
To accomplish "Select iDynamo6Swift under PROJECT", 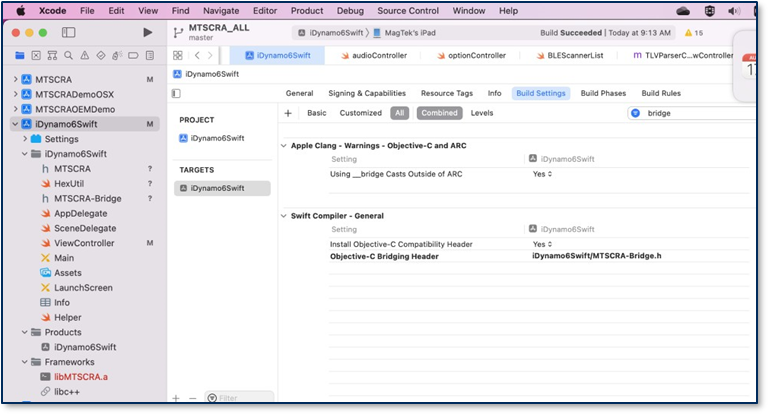I will pyautogui.click(x=212, y=138).
